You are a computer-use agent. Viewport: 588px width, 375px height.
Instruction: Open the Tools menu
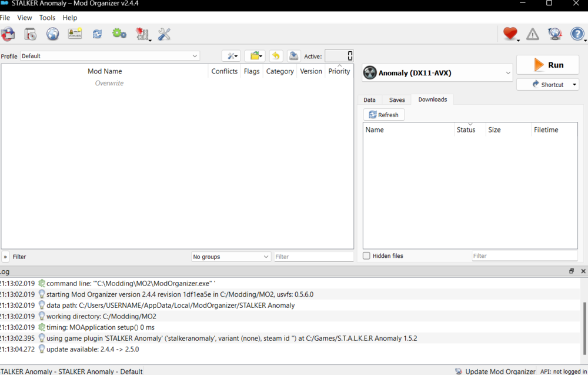pyautogui.click(x=47, y=18)
